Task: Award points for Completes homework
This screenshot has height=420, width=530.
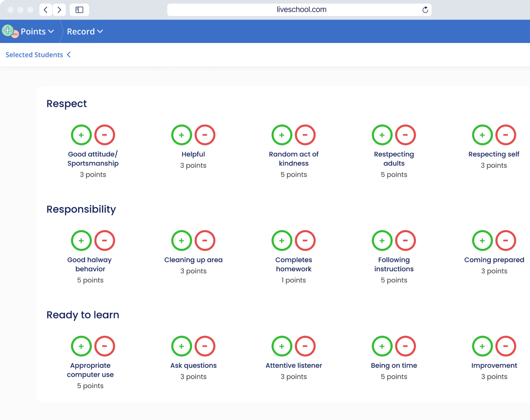Action: click(x=282, y=240)
